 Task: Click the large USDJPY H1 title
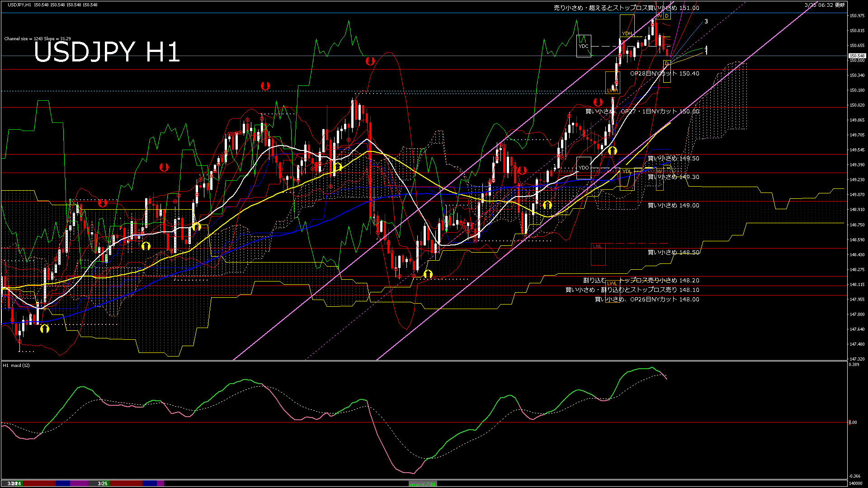point(107,52)
